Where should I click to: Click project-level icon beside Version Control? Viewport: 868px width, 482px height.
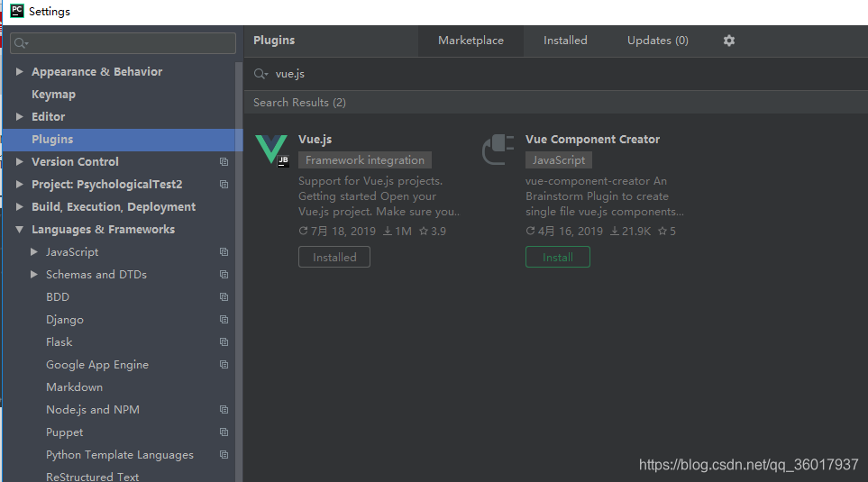[x=224, y=161]
